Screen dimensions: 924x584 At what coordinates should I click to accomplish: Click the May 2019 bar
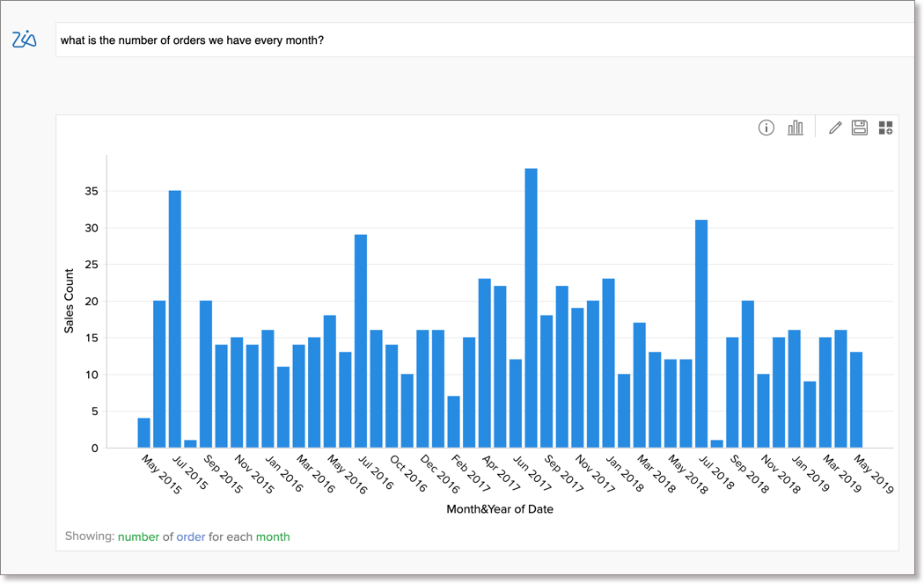[x=856, y=400]
